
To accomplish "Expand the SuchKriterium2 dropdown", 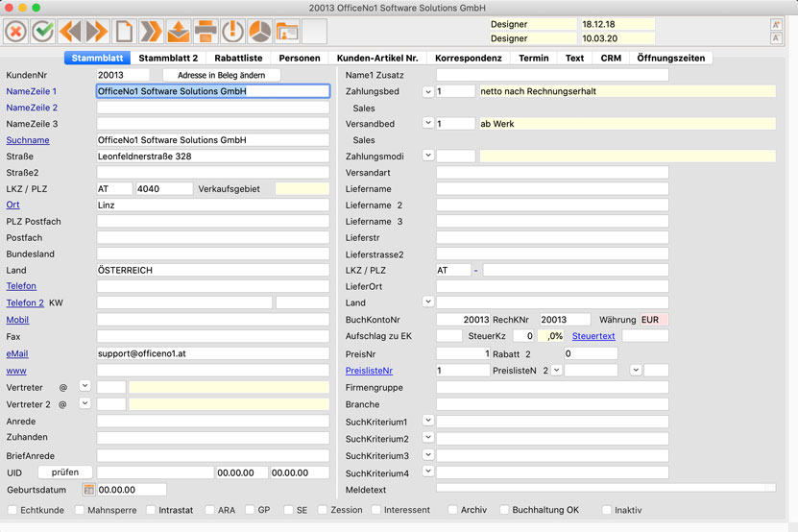I will pyautogui.click(x=428, y=437).
